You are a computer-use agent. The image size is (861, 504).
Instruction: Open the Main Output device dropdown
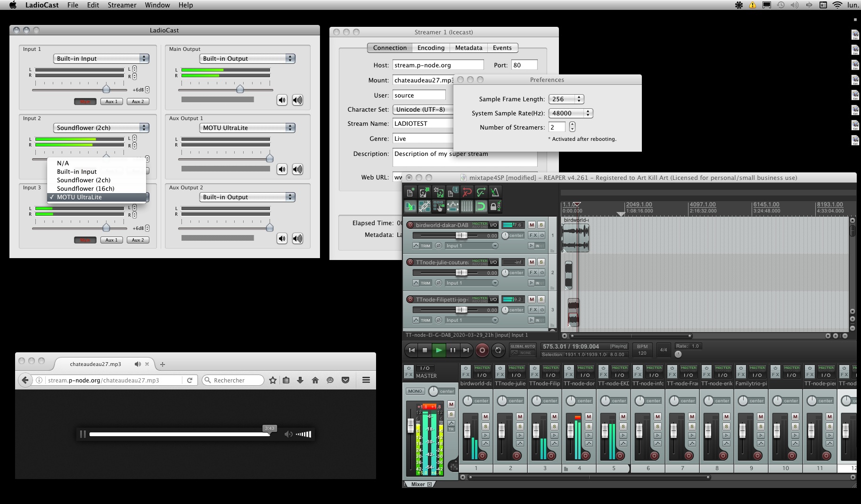pos(247,59)
